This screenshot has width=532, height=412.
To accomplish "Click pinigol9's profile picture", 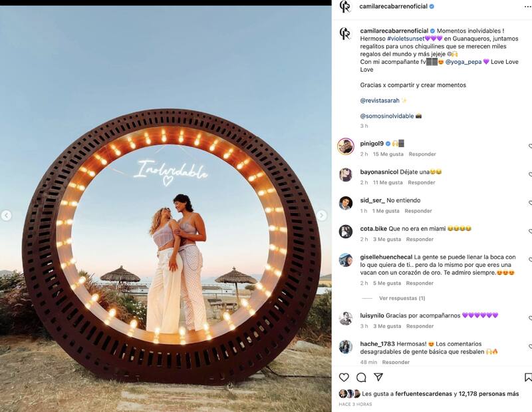I will [x=345, y=146].
